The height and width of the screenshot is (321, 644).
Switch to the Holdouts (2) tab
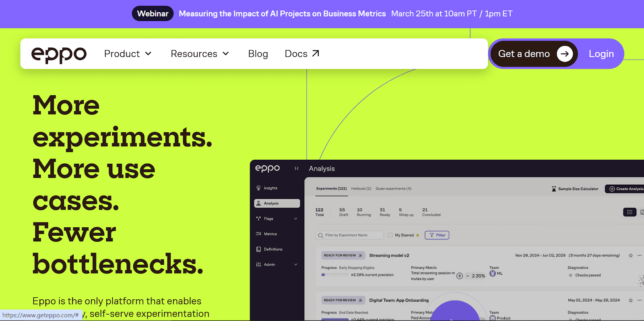[361, 189]
